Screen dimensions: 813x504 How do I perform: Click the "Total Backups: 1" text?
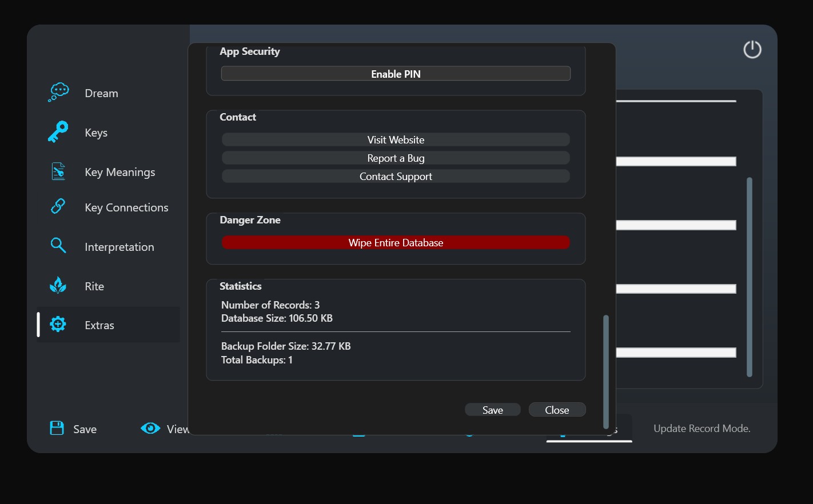click(x=257, y=360)
